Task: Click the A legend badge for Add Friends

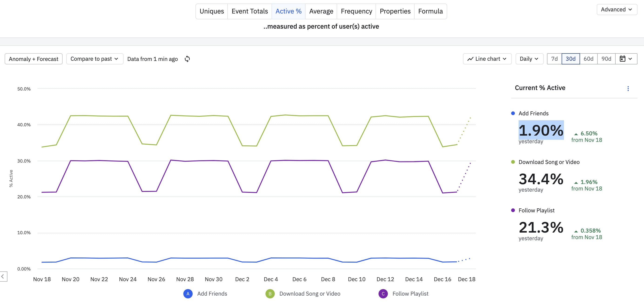Action: click(x=188, y=294)
